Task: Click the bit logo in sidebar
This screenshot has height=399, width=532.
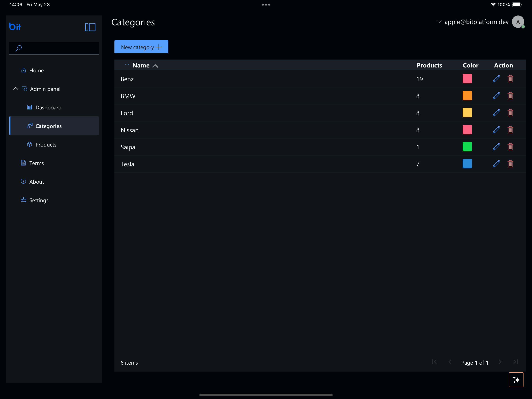Action: point(15,26)
